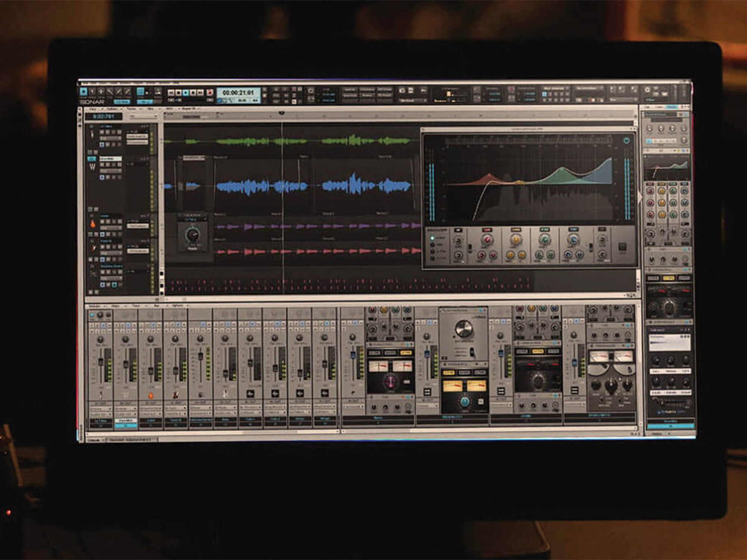Mute the green waveform track
The height and width of the screenshot is (560, 747).
tap(102, 132)
